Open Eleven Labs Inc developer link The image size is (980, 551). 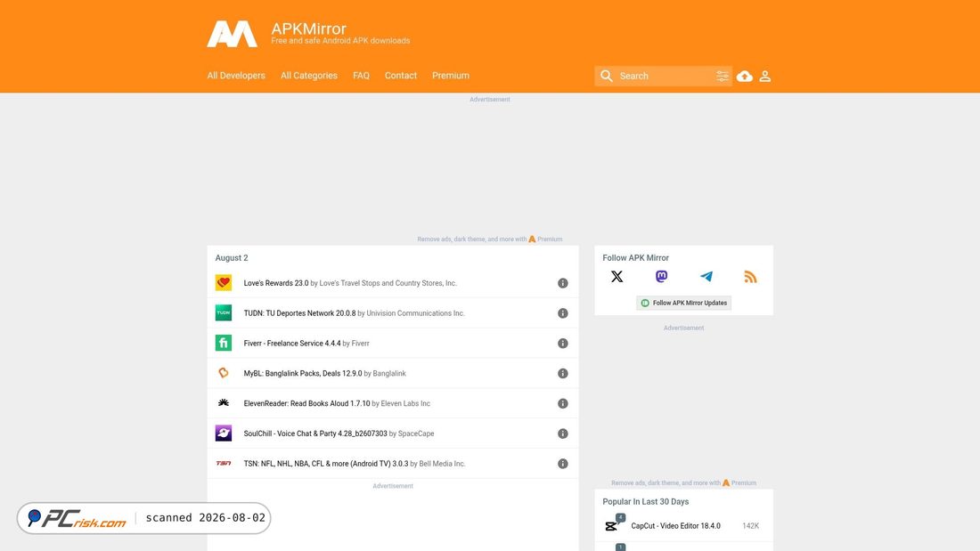click(x=405, y=403)
